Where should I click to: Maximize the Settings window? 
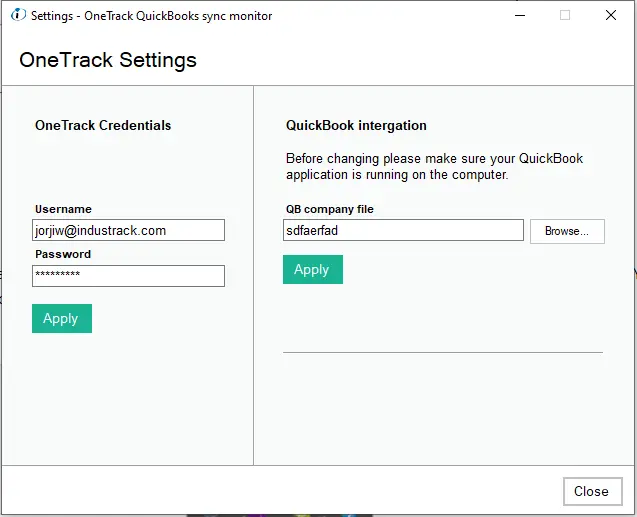click(565, 15)
